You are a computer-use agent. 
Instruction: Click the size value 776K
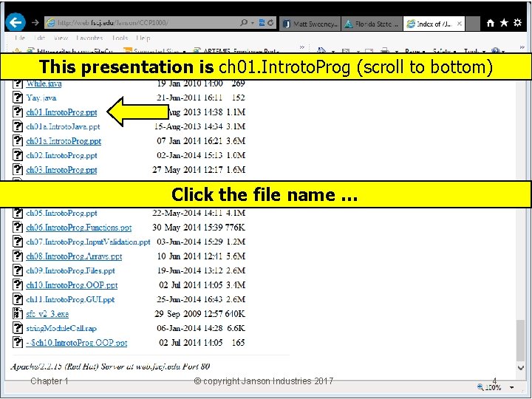(x=235, y=228)
